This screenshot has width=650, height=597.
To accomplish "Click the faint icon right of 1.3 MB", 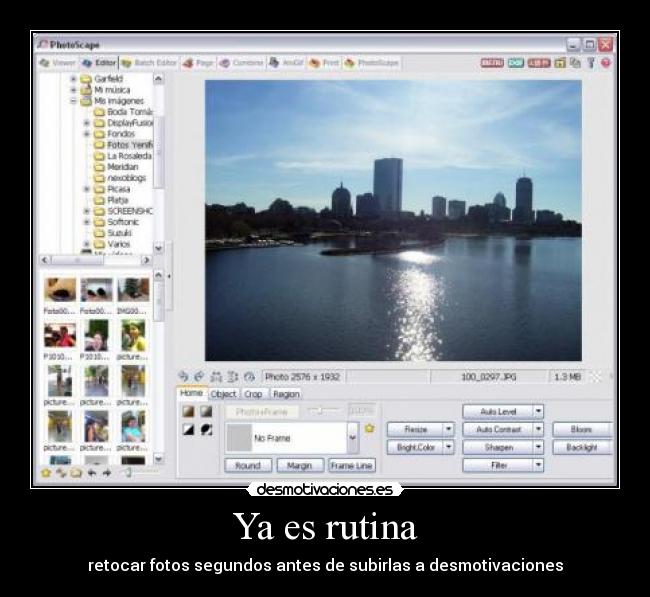I will (x=596, y=376).
